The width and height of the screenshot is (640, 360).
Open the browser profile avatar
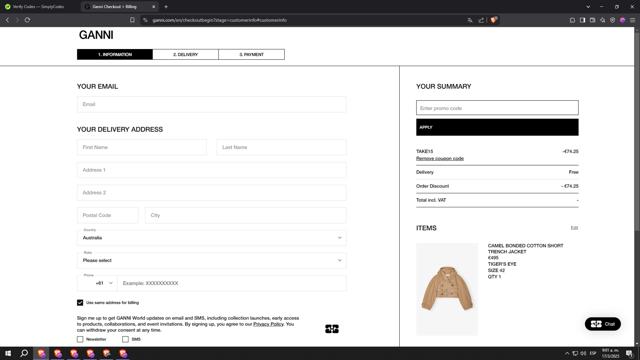click(622, 20)
